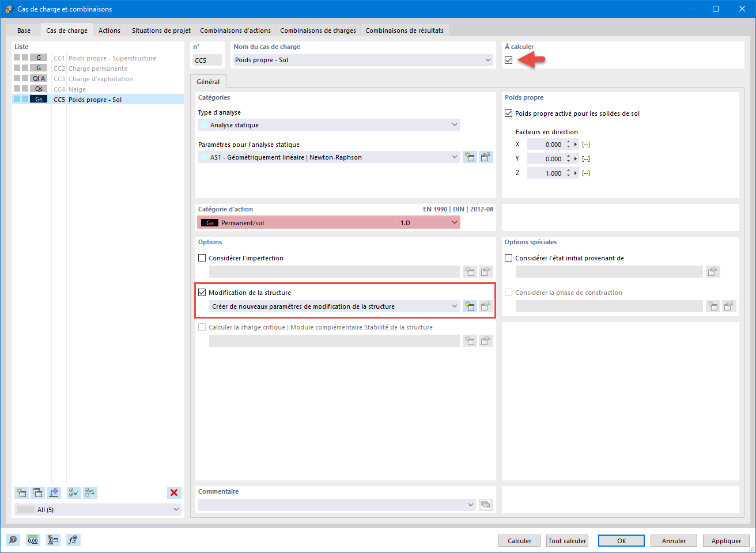Edit the AS1 static analysis settings
This screenshot has height=553, width=756.
pos(486,157)
